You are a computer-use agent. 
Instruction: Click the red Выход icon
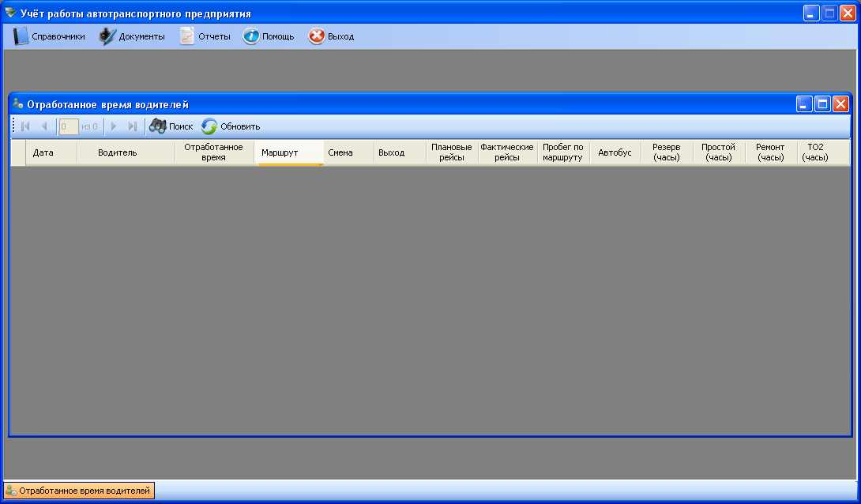tap(317, 36)
